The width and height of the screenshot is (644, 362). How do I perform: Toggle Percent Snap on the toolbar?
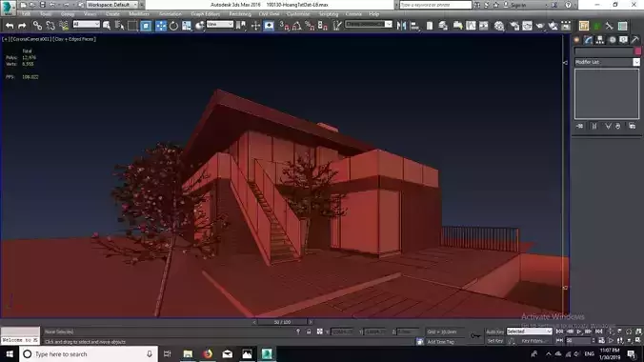(310, 26)
